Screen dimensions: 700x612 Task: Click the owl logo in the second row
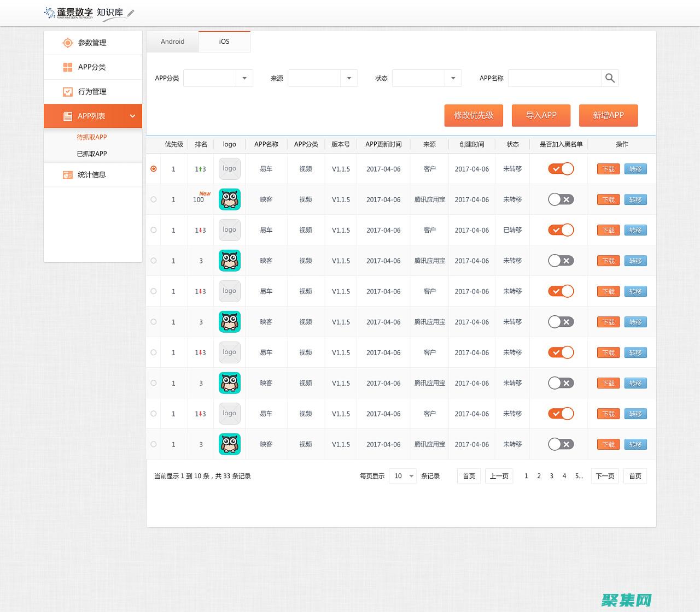(x=230, y=199)
